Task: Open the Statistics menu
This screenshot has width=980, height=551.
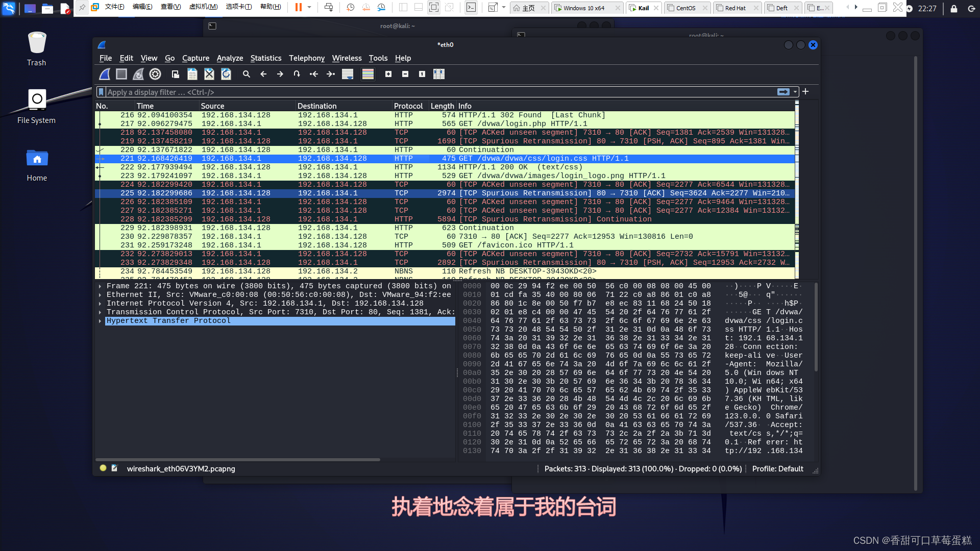Action: [265, 58]
